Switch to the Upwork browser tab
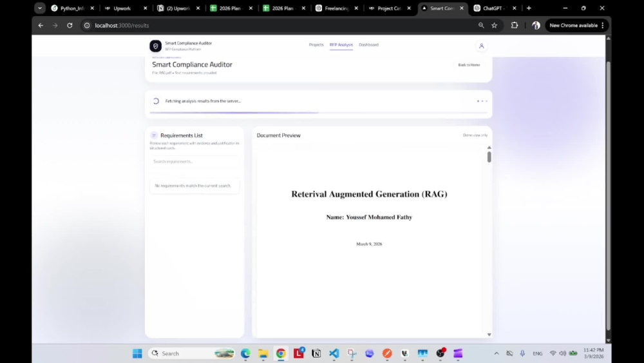The height and width of the screenshot is (363, 644). 125,8
